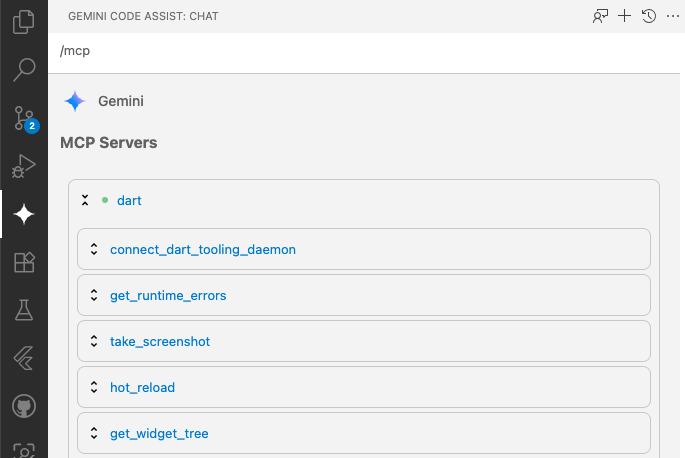
Task: Open chat history clock icon
Action: (x=649, y=16)
